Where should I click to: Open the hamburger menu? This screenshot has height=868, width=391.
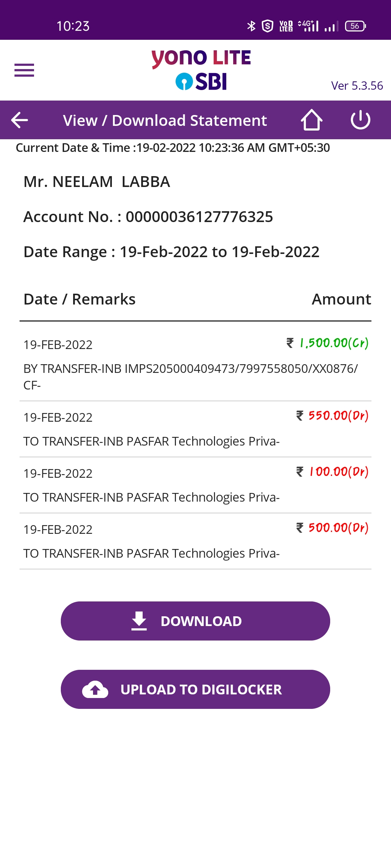(24, 70)
